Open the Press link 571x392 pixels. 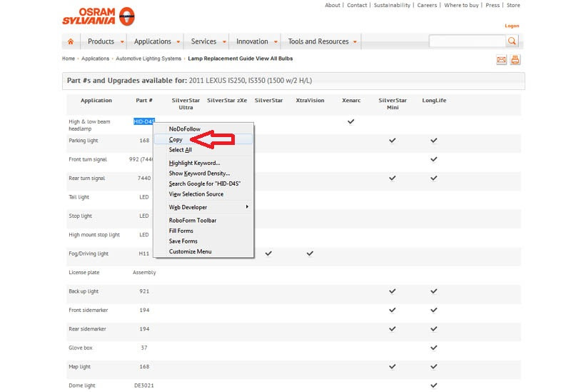point(492,5)
